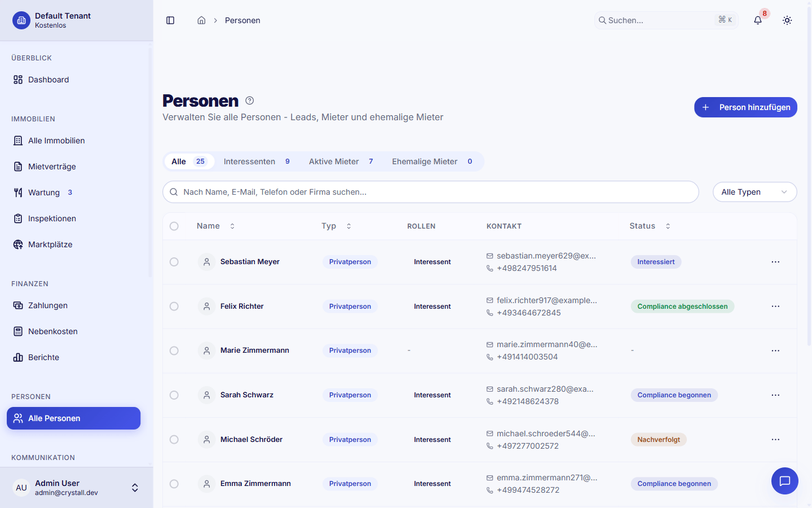Open notifications bell
Image resolution: width=812 pixels, height=508 pixels.
758,20
